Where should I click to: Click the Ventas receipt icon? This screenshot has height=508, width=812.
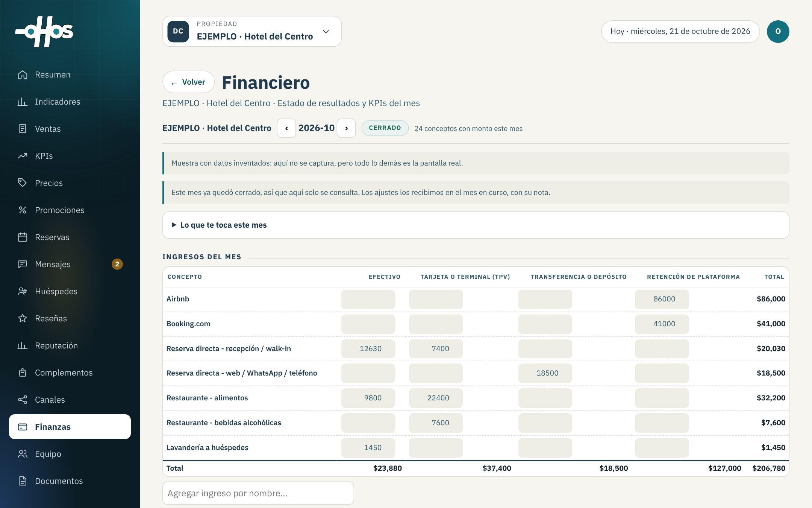pos(23,129)
